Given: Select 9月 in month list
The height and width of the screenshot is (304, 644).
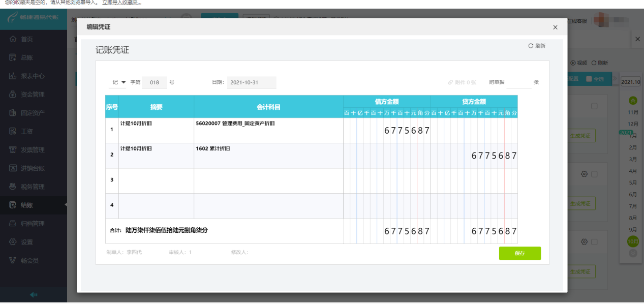Looking at the screenshot, I should [x=633, y=229].
